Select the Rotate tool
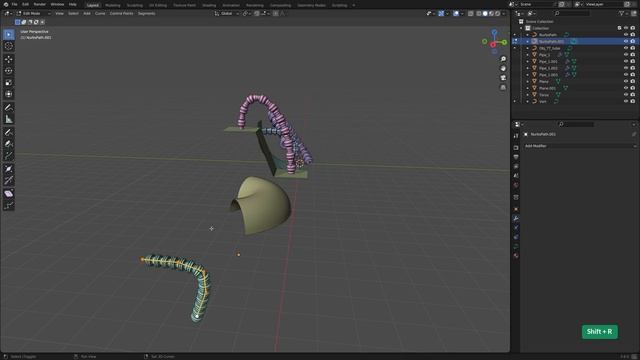The height and width of the screenshot is (360, 640). point(9,71)
